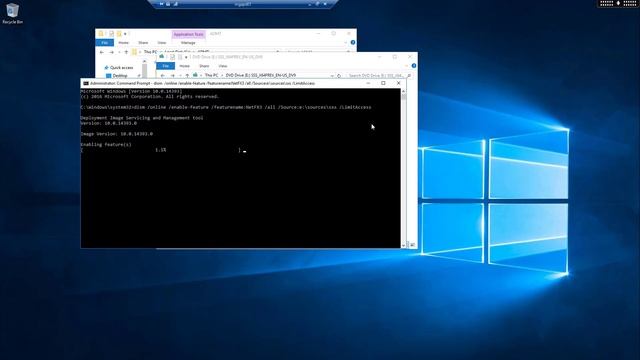Open quick access toolbar dropdown in ADMT window

[125, 34]
